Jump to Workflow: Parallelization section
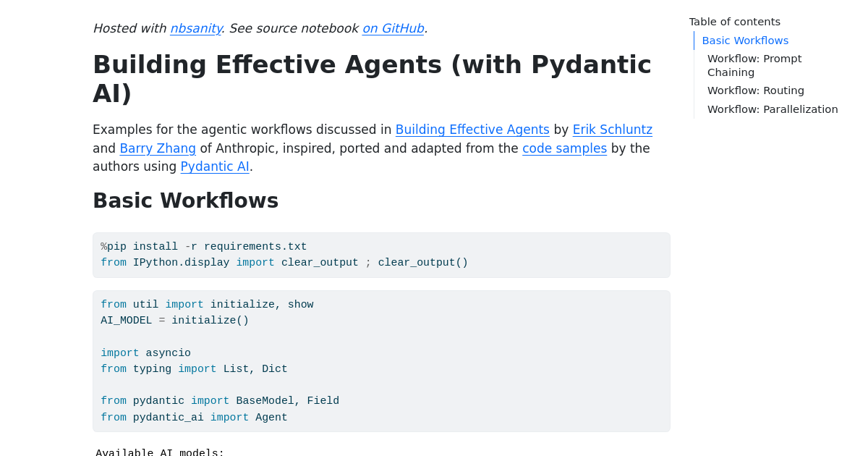868x456 pixels. [x=773, y=109]
